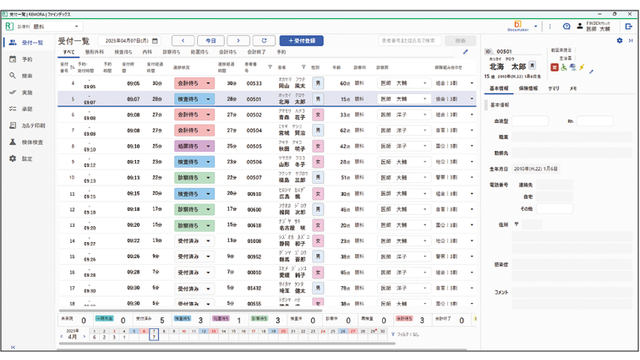The height and width of the screenshot is (360, 640).
Task: Select the 整形外科 tab
Action: coord(94,52)
